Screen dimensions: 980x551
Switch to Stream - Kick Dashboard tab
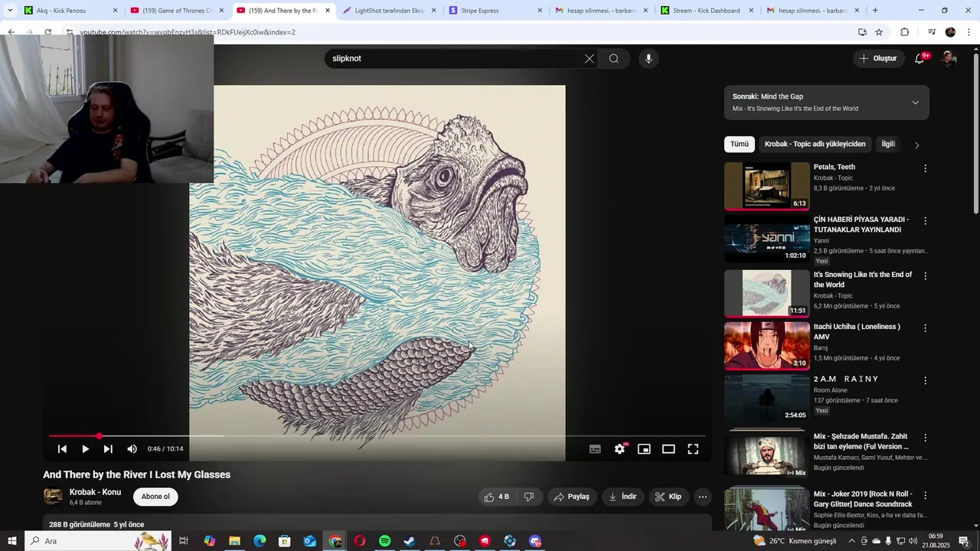709,11
